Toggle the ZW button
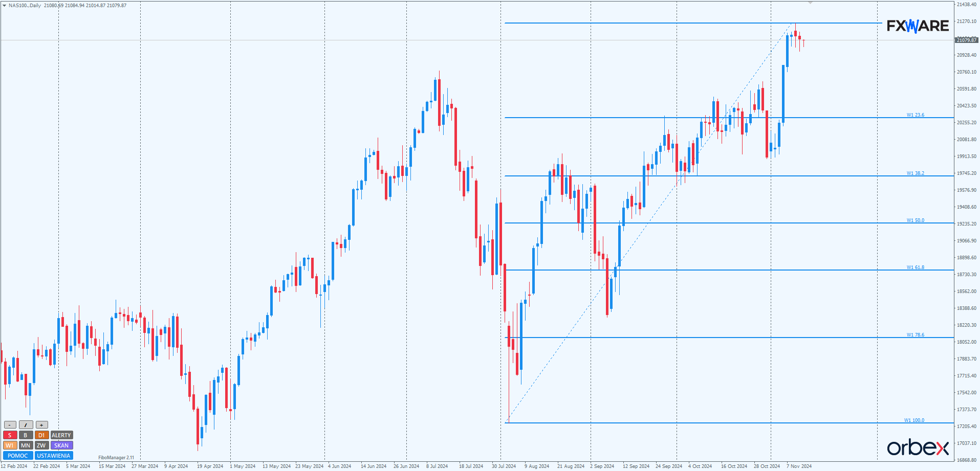This screenshot has height=471, width=980. 42,445
